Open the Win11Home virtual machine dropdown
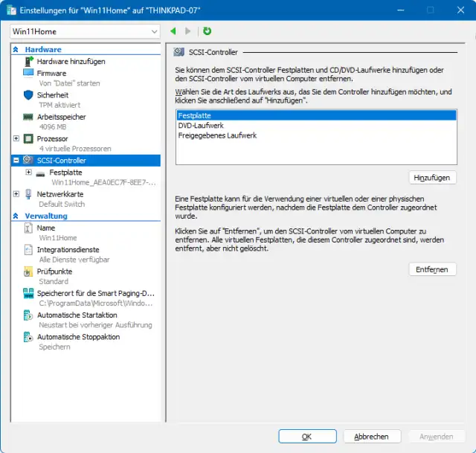The width and height of the screenshot is (476, 453). 154,32
